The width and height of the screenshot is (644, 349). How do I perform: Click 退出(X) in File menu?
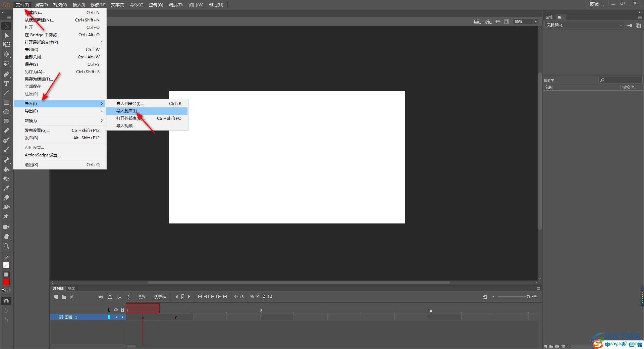[x=60, y=164]
